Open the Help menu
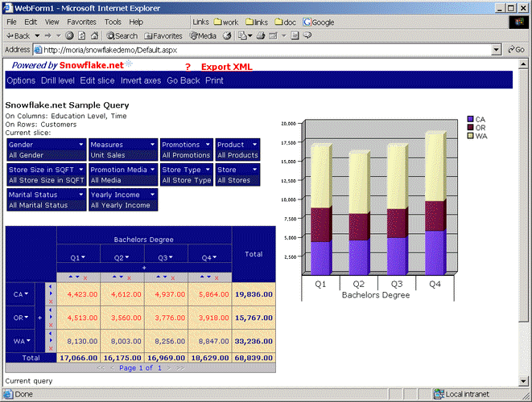This screenshot has width=532, height=402. pos(136,22)
